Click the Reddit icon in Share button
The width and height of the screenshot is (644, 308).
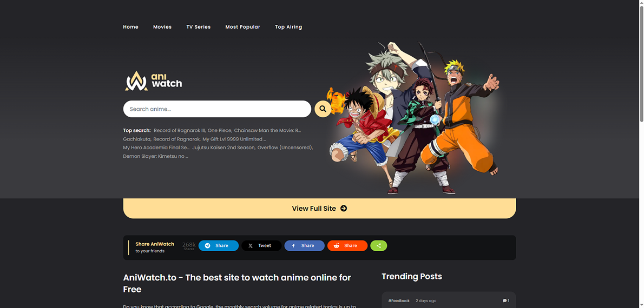click(337, 246)
